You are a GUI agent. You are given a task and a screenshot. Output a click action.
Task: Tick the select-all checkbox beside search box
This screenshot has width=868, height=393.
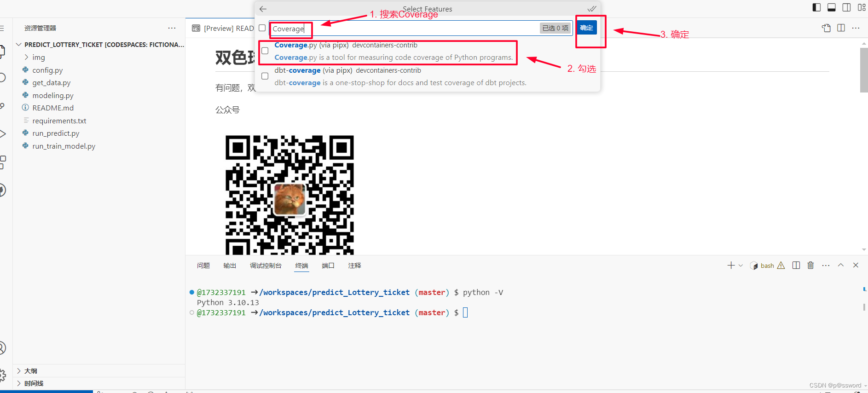(x=262, y=28)
